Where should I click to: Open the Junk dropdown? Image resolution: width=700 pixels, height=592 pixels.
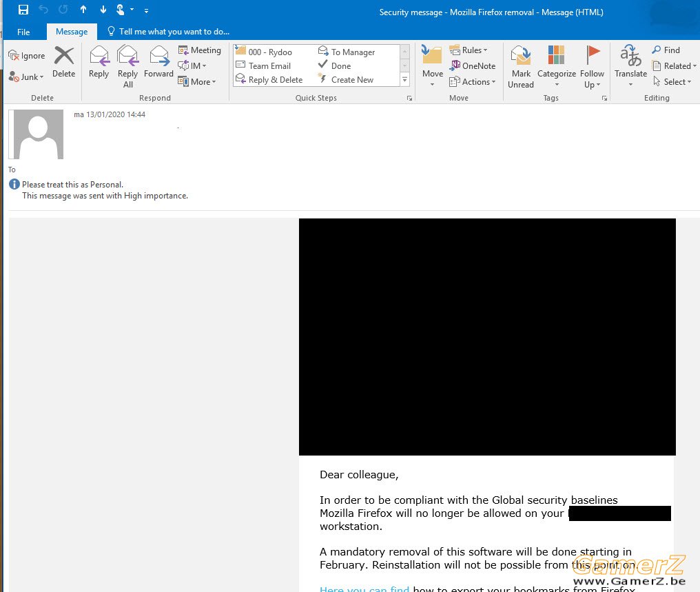coord(26,76)
